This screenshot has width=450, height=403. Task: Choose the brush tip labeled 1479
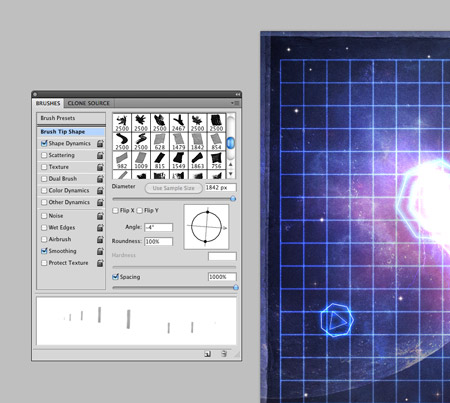coord(179,141)
